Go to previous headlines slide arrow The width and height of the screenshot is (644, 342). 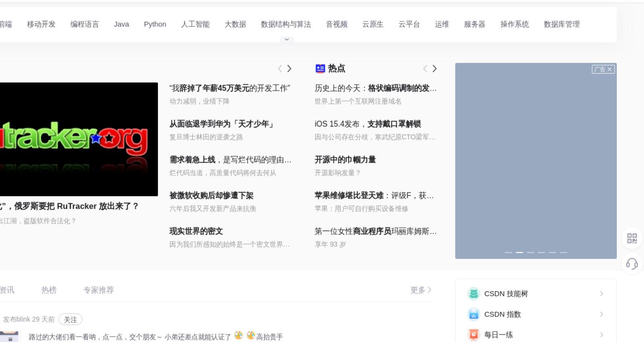point(280,68)
